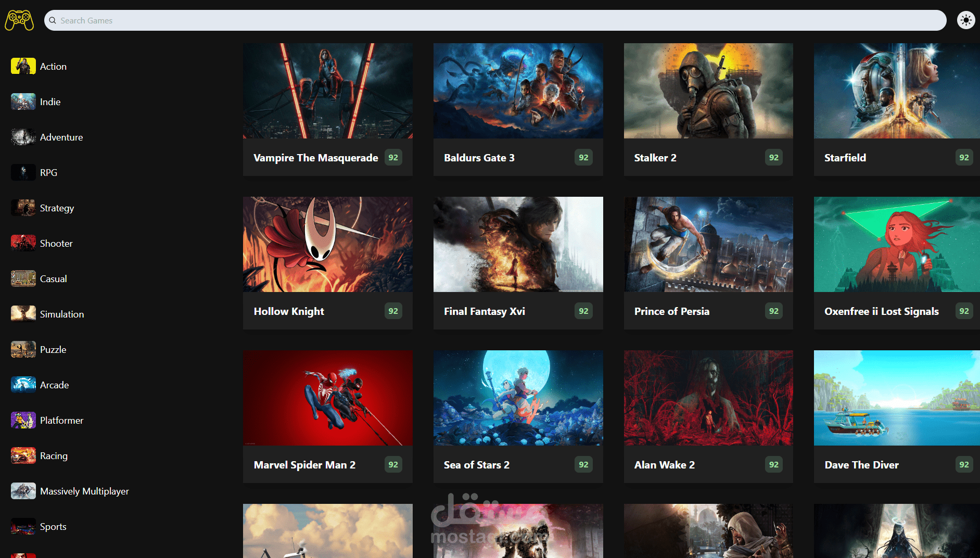Select the RPG category icon
The width and height of the screenshot is (980, 558).
pyautogui.click(x=23, y=172)
